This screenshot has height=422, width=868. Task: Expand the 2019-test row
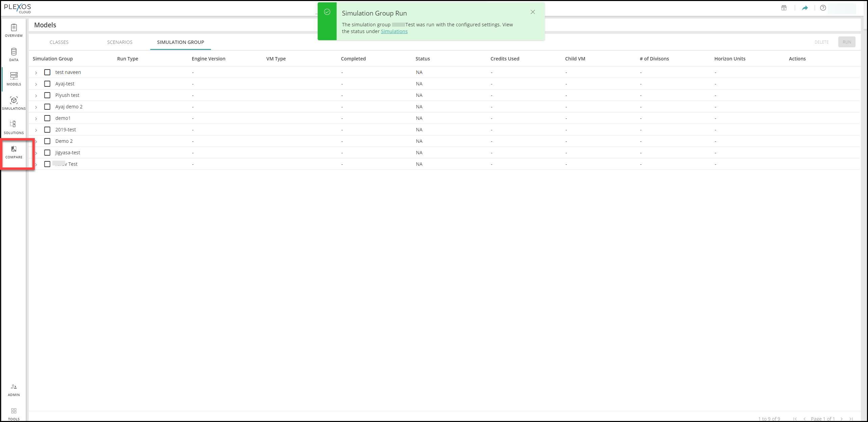click(x=36, y=130)
